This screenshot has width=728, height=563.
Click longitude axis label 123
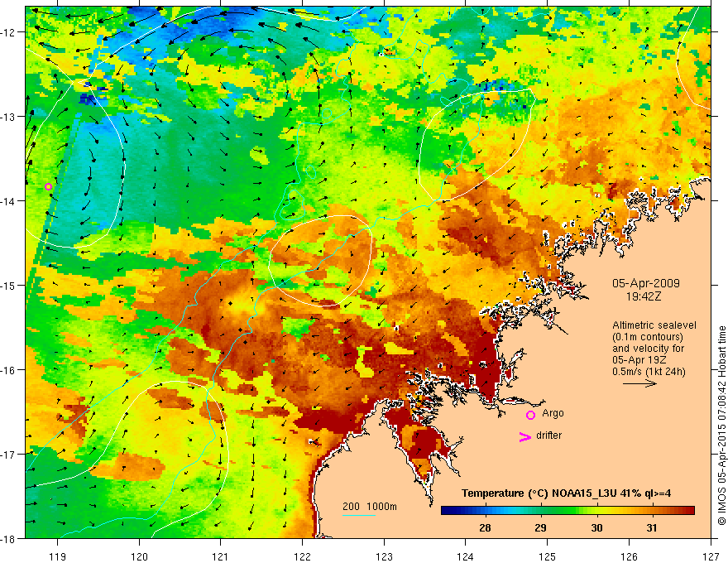tap(384, 556)
